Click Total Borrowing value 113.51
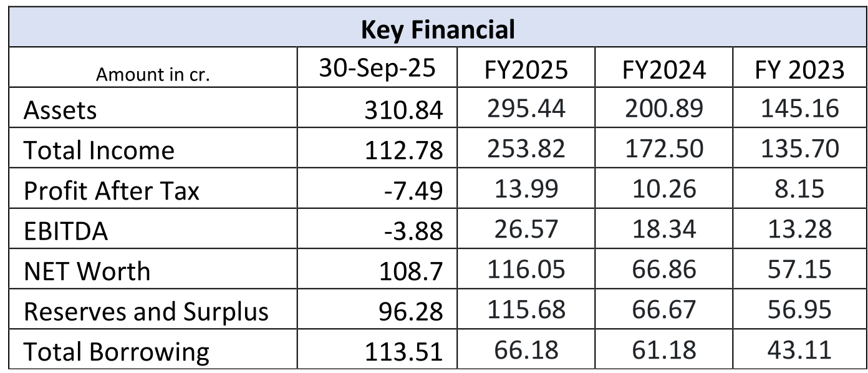This screenshot has height=373, width=868. coord(405,352)
